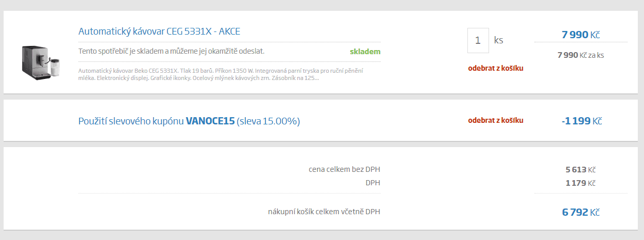Open the Automatický kávovar CEG 5331X product link
The width and height of the screenshot is (644, 240).
tap(159, 31)
